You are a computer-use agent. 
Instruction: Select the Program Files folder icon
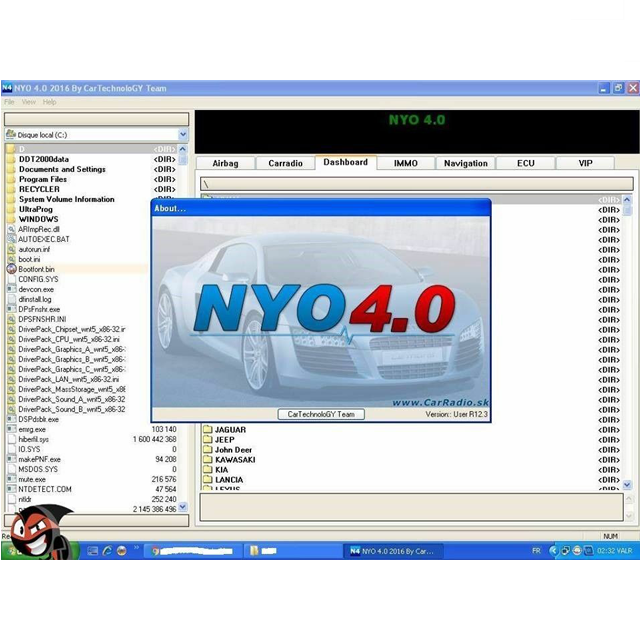pyautogui.click(x=11, y=179)
